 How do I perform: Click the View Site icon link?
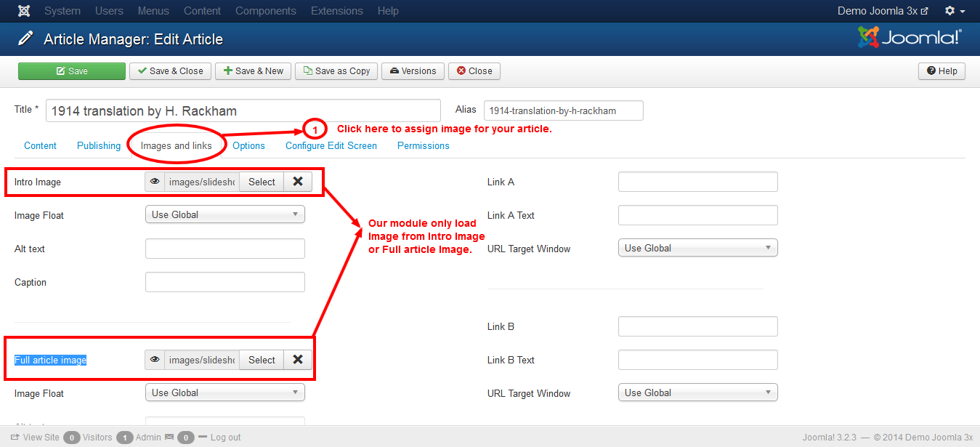pos(15,438)
